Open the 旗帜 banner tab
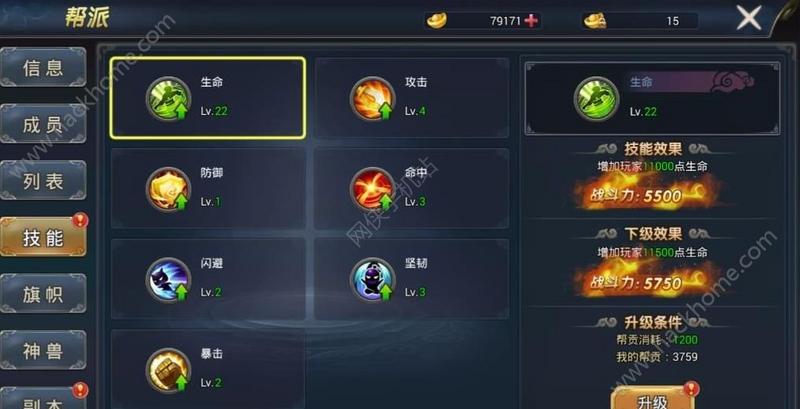The height and width of the screenshot is (409, 800). [x=43, y=294]
